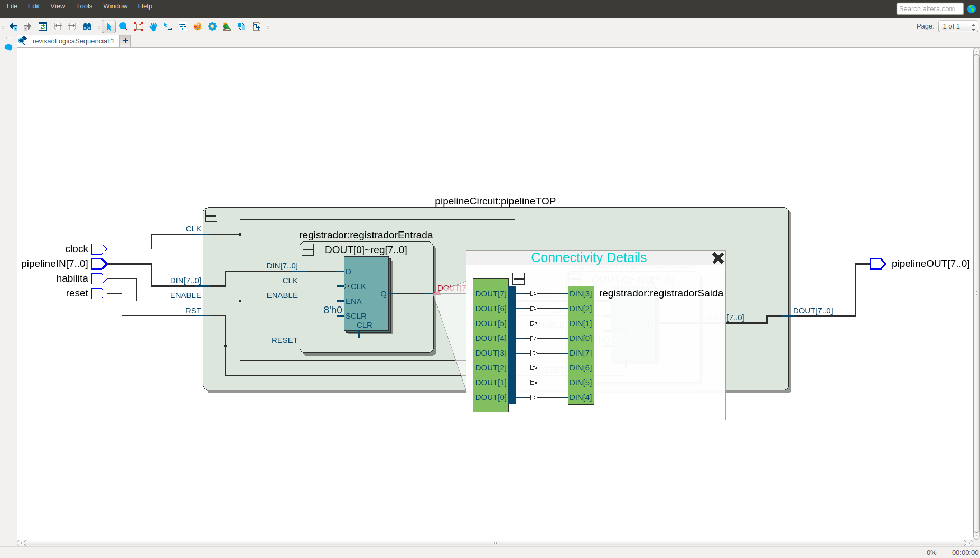Click the ENABLE port on pipelineTOP edge
This screenshot has width=980, height=558.
point(185,295)
